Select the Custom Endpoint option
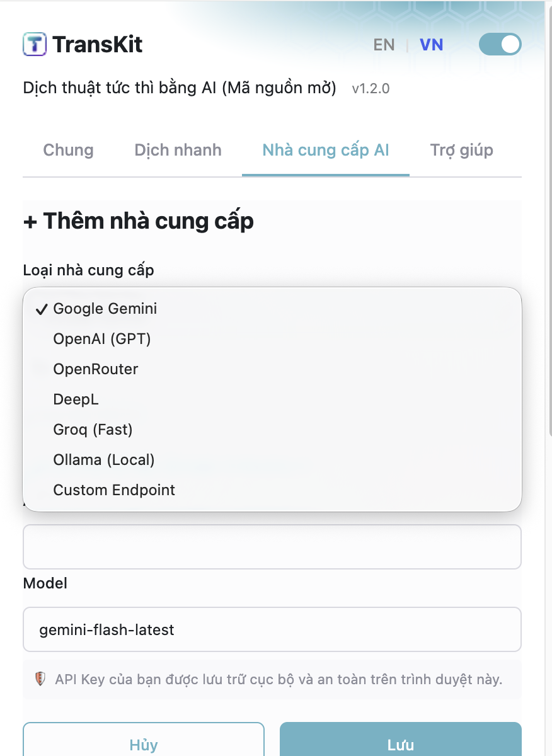Image resolution: width=552 pixels, height=756 pixels. (114, 490)
